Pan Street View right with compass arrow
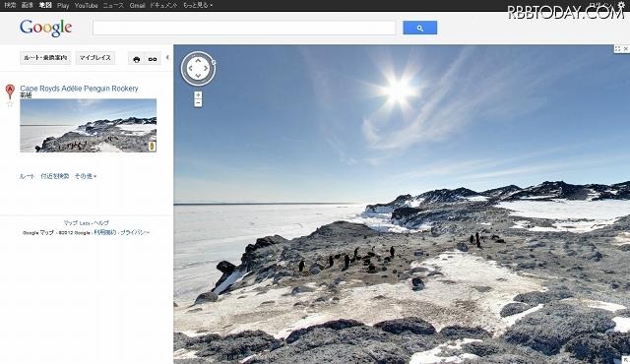The height and width of the screenshot is (364, 630). click(x=207, y=68)
